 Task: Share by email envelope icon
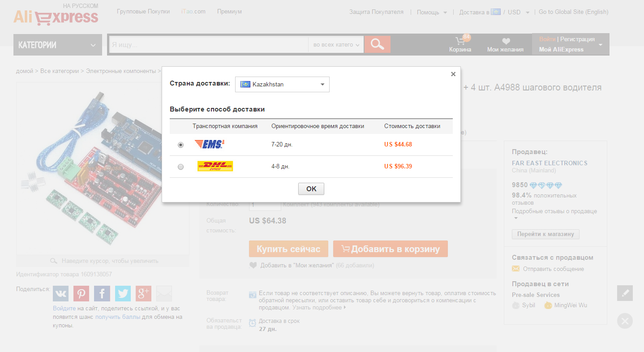pos(164,293)
